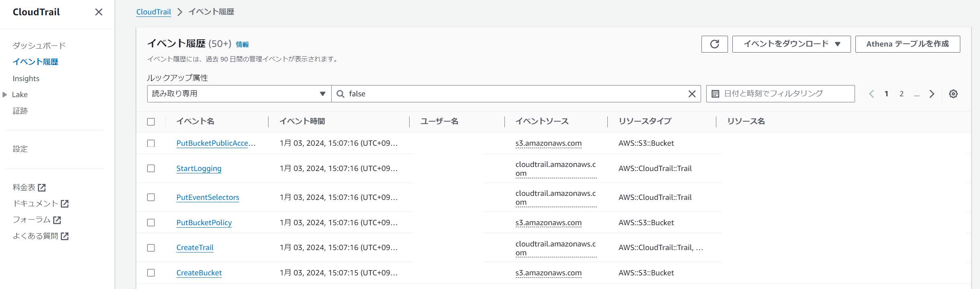980x289 pixels.
Task: Click s3.amazonaws.com source in CreateBucket row
Action: 549,273
